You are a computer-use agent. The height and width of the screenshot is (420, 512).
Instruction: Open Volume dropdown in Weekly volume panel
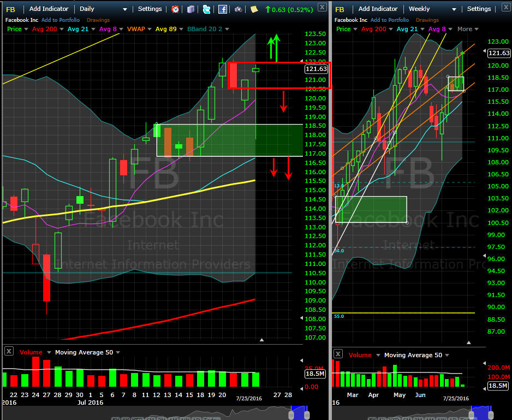click(x=378, y=355)
